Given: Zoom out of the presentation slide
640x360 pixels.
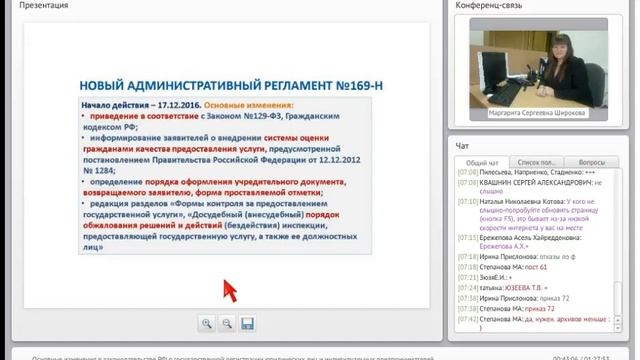Looking at the screenshot, I should [x=227, y=324].
